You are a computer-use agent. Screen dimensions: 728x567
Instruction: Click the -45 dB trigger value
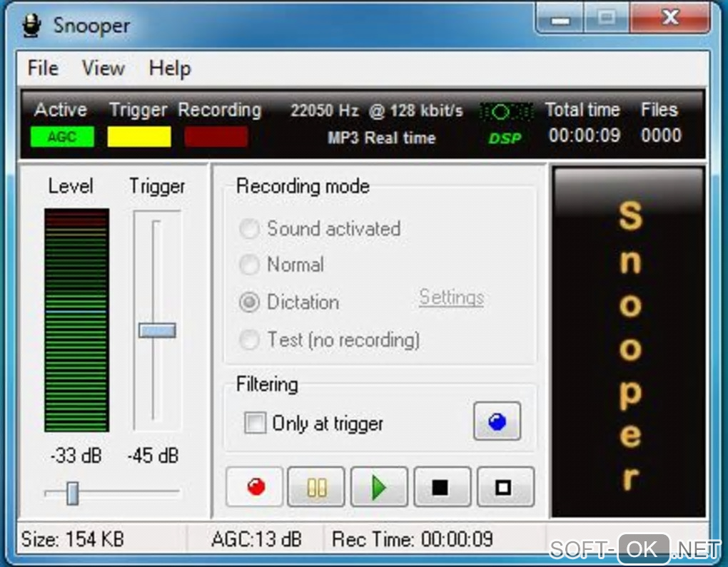point(153,455)
